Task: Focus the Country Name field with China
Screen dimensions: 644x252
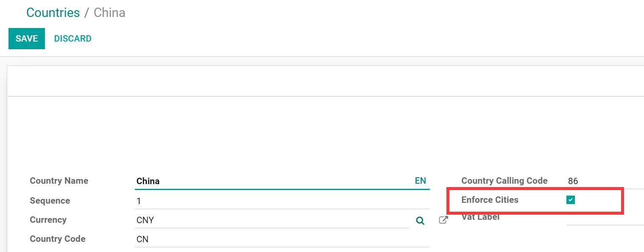Action: point(271,181)
